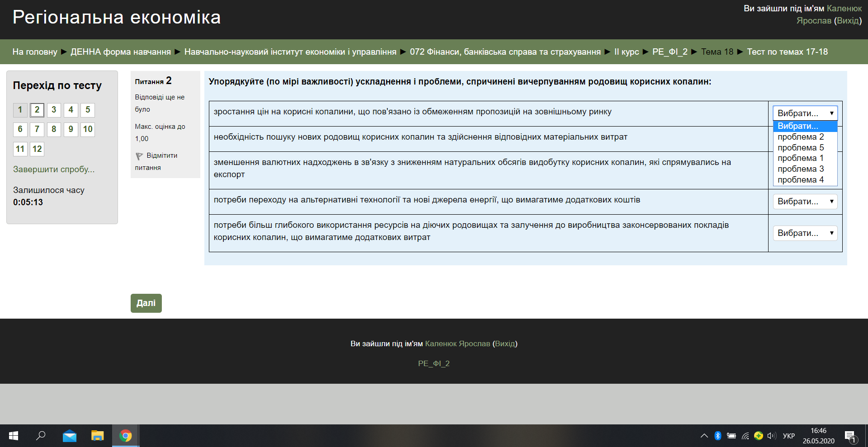Viewport: 868px width, 447px height.
Task: Open the volume control in the system tray
Action: coord(772,435)
